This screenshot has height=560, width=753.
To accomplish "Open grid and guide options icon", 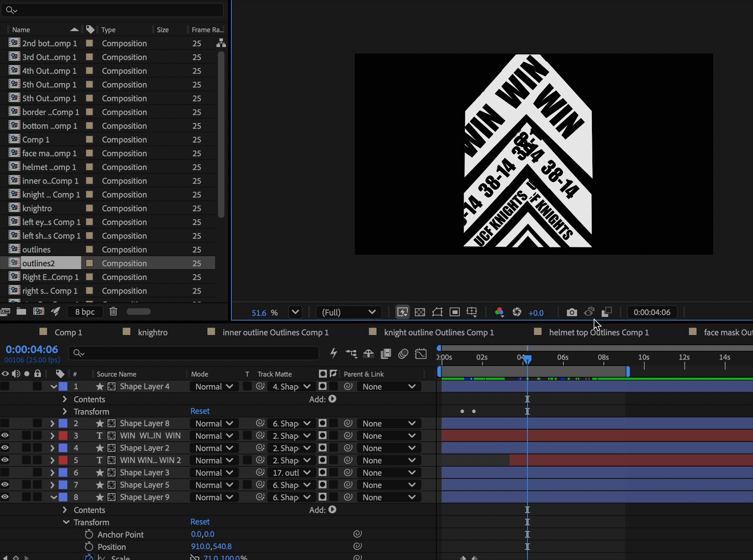I will click(472, 312).
